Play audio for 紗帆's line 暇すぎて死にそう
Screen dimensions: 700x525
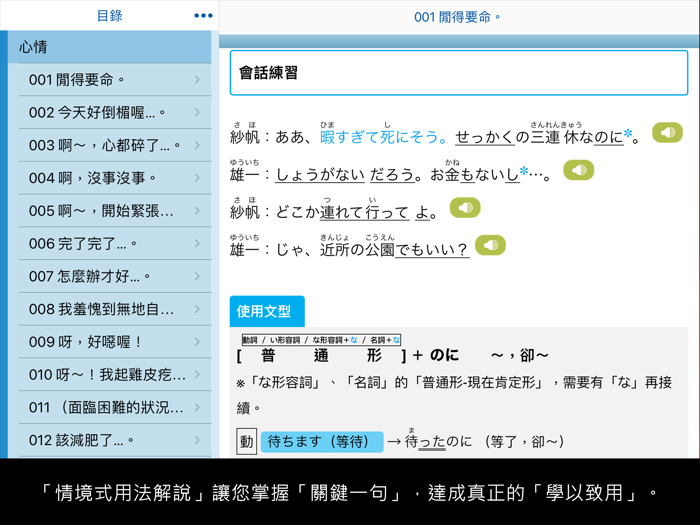(x=667, y=133)
